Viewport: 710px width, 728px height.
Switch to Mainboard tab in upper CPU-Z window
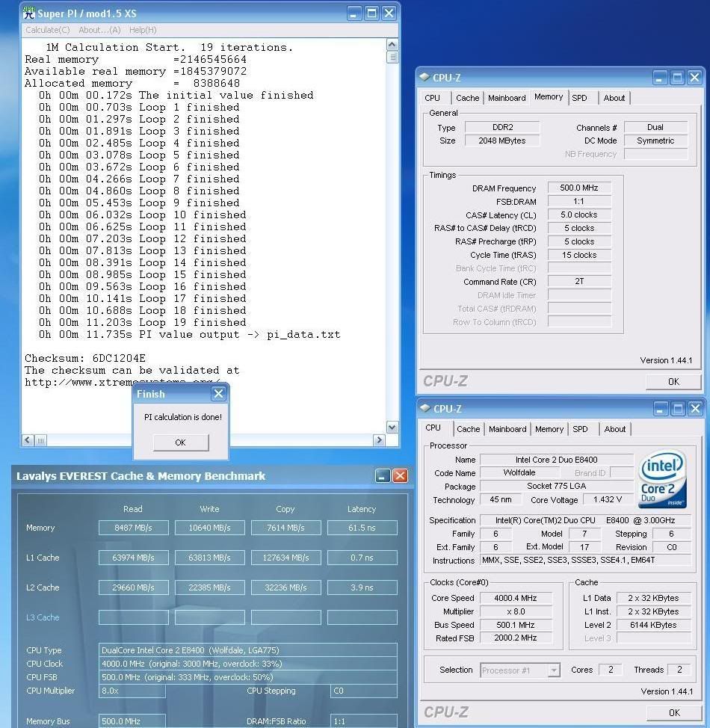pos(507,98)
